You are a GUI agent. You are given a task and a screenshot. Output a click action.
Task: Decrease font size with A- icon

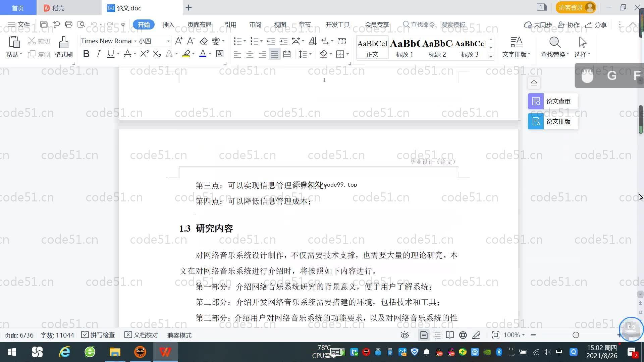[191, 41]
